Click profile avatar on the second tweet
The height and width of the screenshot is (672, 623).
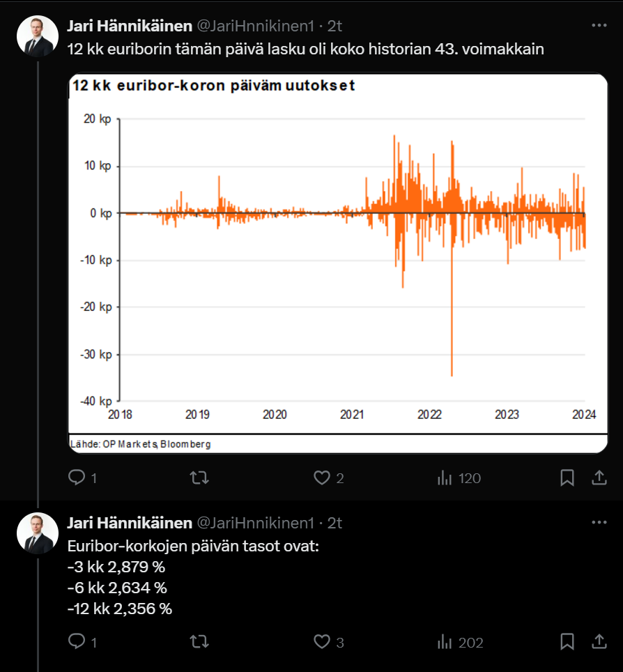[38, 533]
